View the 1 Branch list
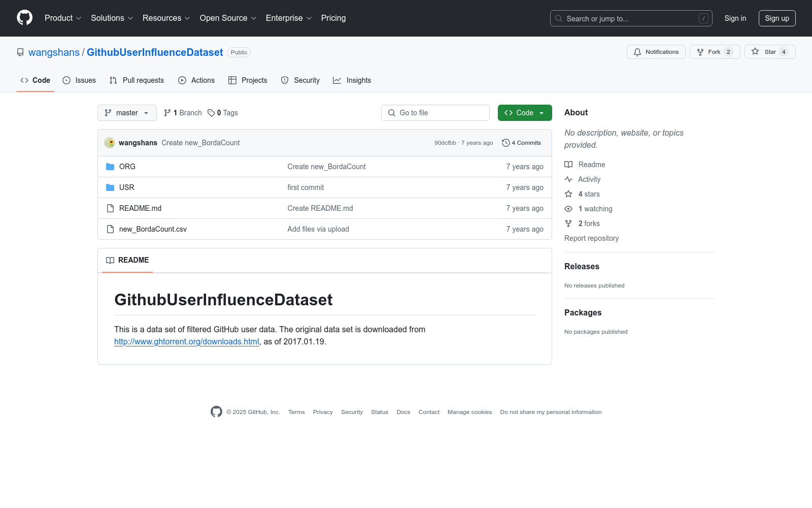Viewport: 812px width, 508px height. tap(183, 113)
